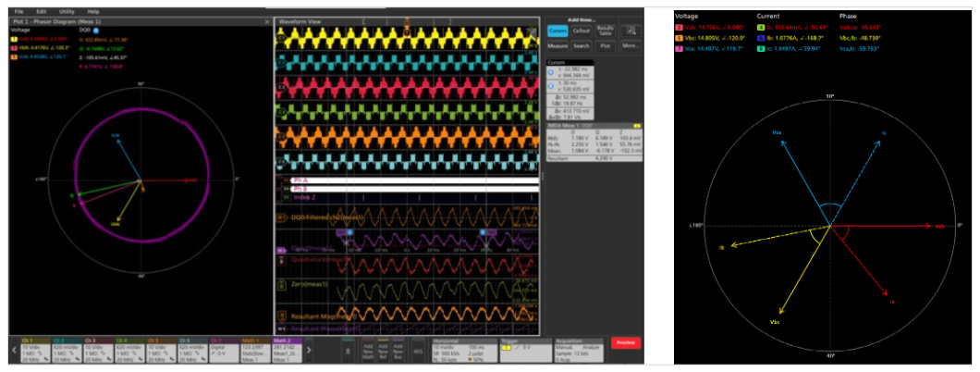
Task: Click Add New Math button
Action: click(366, 350)
